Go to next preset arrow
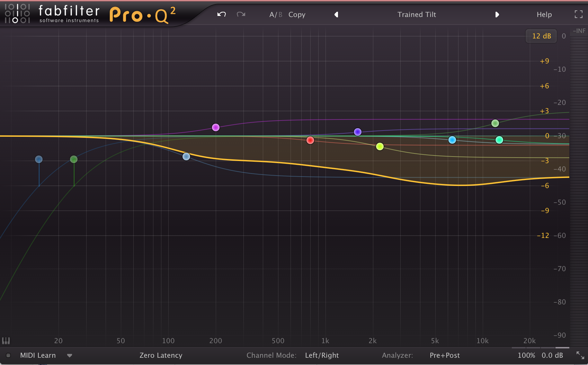 click(x=497, y=15)
